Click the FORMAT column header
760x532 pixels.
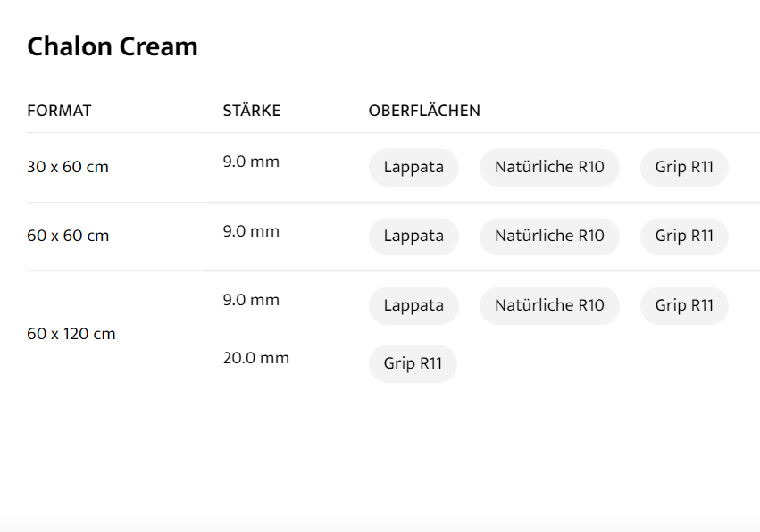click(x=59, y=111)
